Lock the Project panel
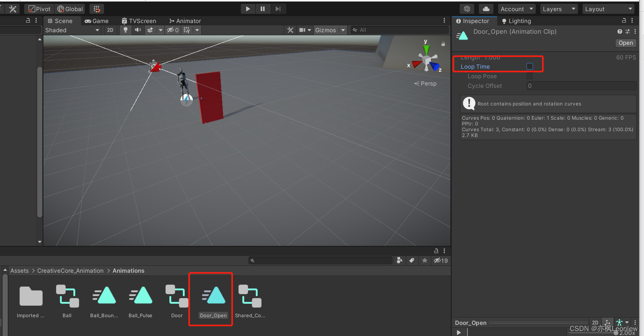644x336 pixels. coord(436,251)
